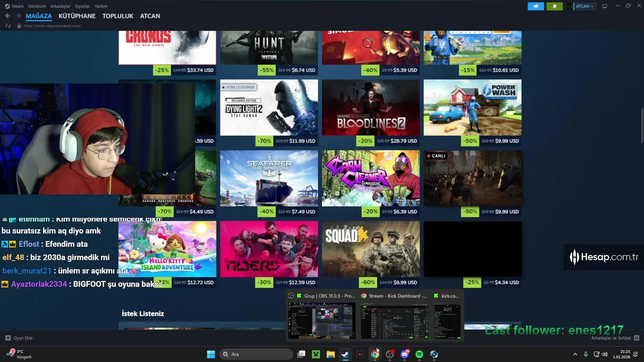Click the taskbar Ara search box
This screenshot has height=362, width=644.
[257, 354]
